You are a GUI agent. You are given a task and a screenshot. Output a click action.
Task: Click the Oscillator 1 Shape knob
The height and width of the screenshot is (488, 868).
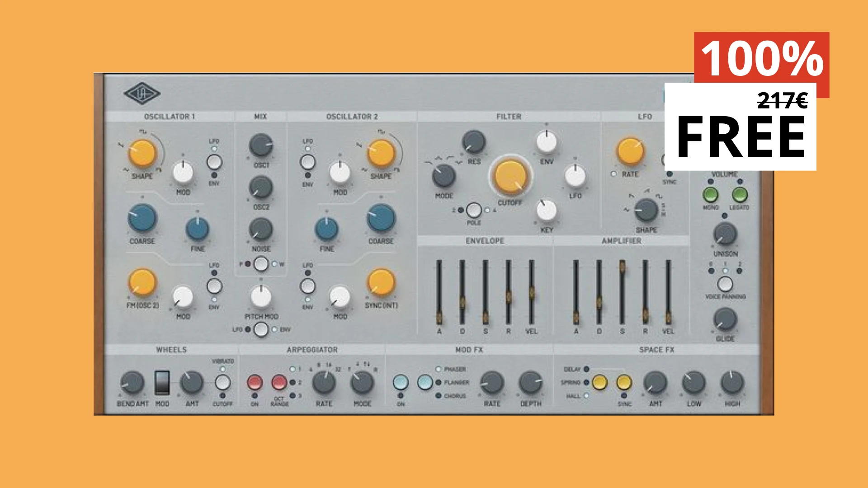tap(142, 153)
